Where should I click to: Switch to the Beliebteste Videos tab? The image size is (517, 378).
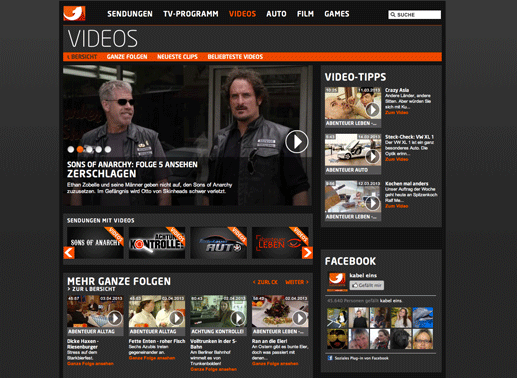pos(235,57)
